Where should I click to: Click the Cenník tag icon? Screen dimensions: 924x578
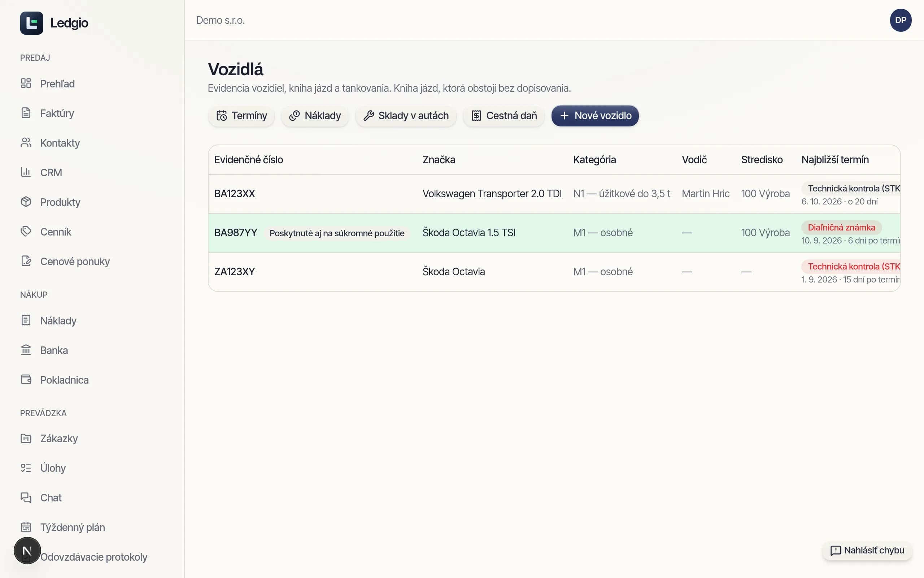(x=26, y=232)
